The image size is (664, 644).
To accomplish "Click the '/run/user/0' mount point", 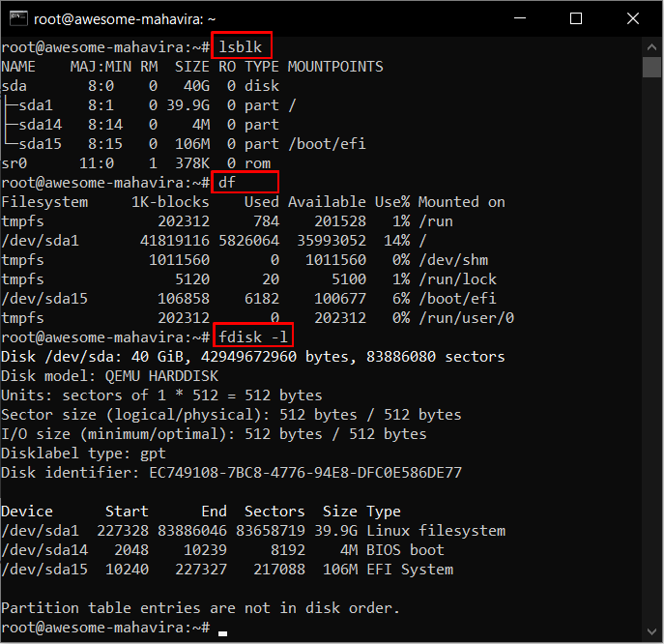I will 466,318.
